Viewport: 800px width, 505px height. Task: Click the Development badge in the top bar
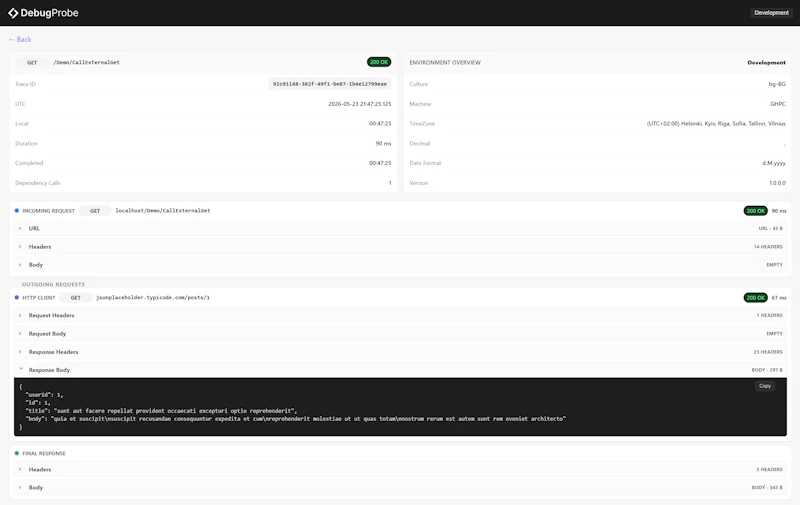point(771,13)
